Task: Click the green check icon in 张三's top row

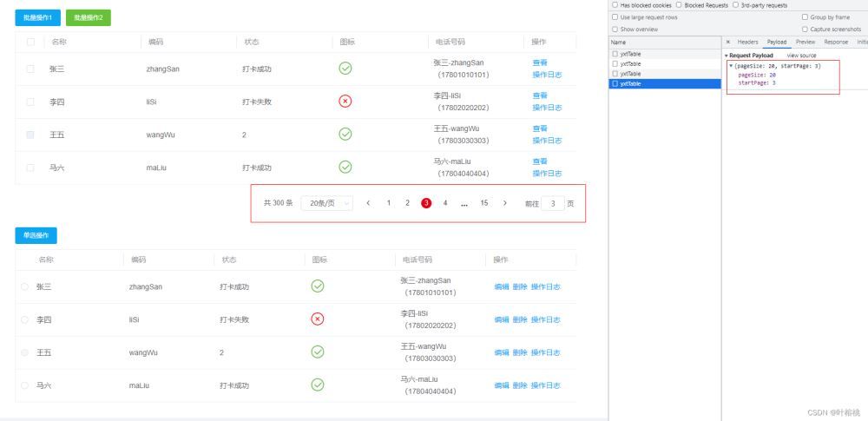Action: (345, 69)
